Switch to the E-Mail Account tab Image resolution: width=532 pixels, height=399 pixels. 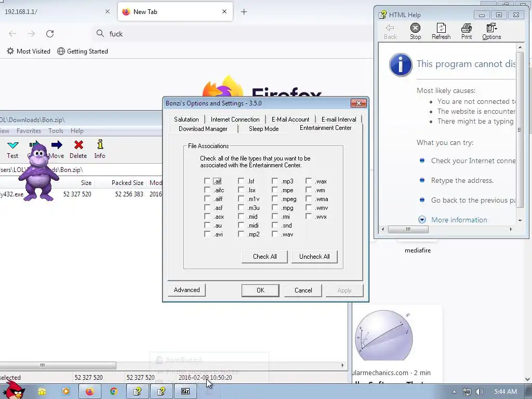click(290, 119)
